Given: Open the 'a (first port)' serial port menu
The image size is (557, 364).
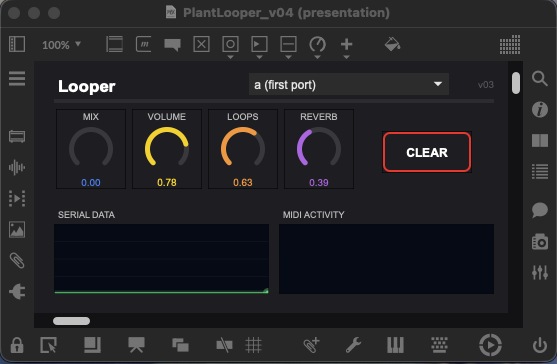Looking at the screenshot, I should (349, 85).
